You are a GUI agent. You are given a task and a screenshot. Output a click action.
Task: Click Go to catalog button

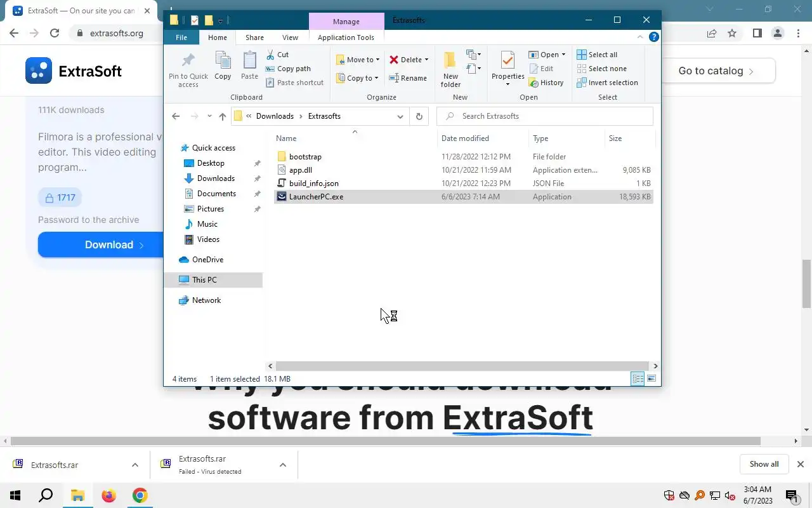coord(717,71)
